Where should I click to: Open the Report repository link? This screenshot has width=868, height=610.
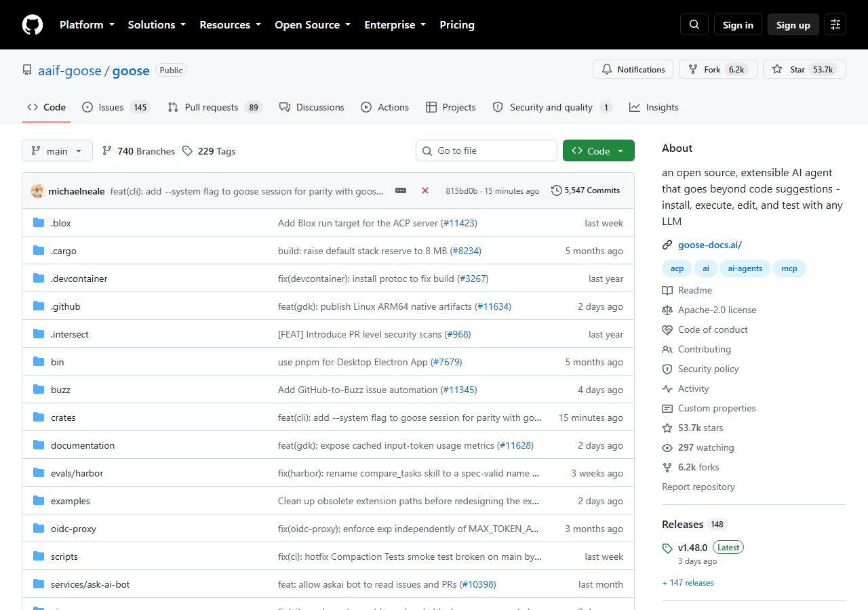698,487
